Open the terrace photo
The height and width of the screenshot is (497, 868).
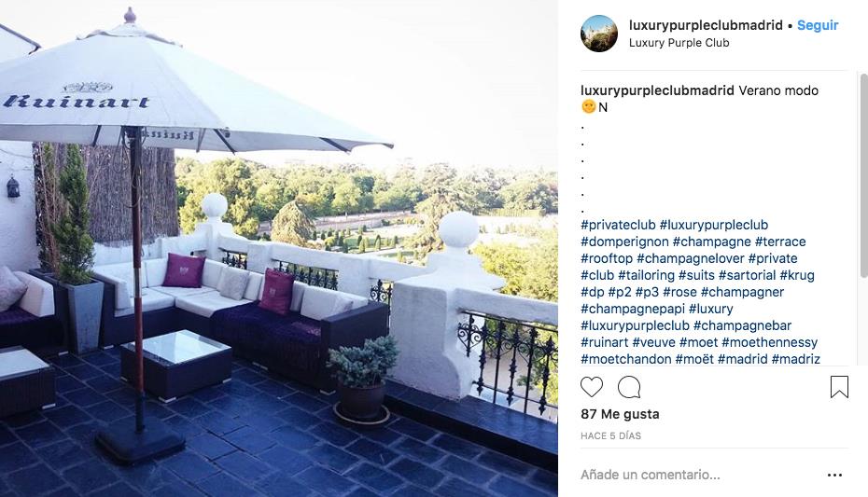279,249
